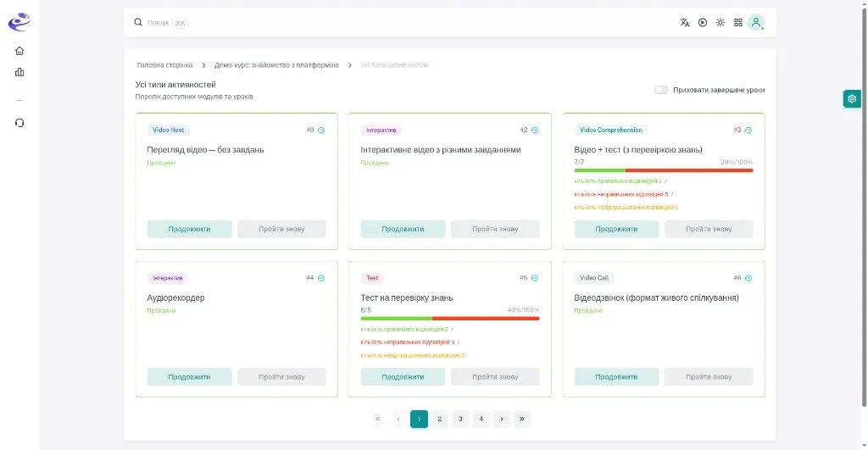Click the '⌘K' shortcut badge in search

[180, 23]
